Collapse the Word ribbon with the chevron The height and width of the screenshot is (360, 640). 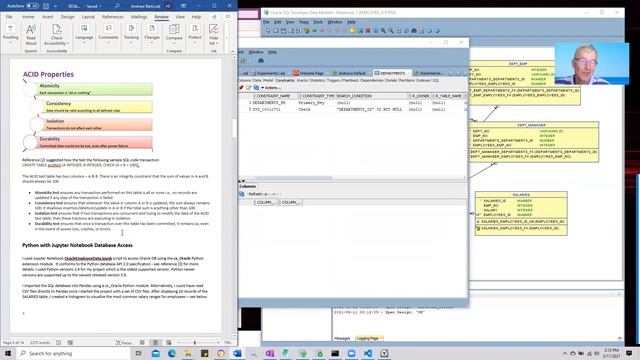coord(233,51)
